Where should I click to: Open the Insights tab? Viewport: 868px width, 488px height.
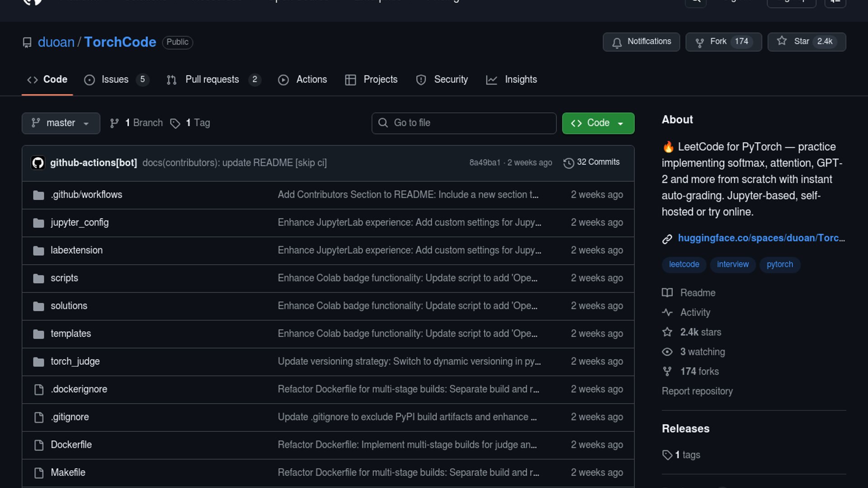tap(520, 80)
